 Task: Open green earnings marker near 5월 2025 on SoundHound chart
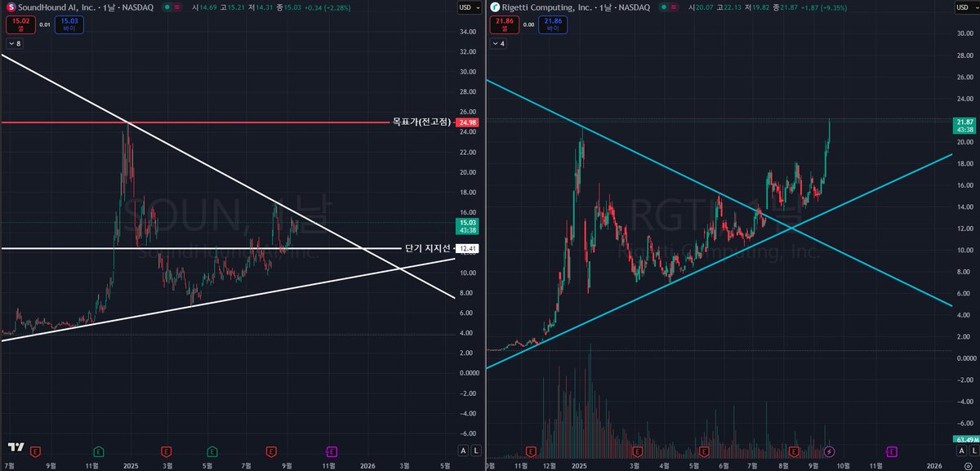pos(212,451)
